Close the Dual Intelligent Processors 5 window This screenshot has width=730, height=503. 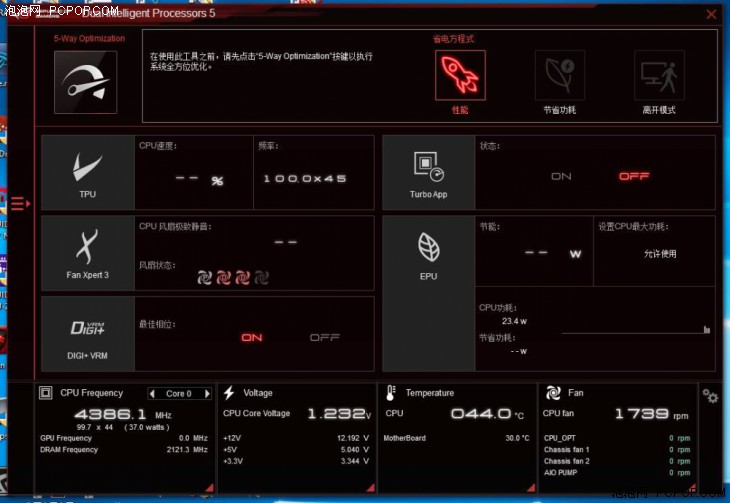pyautogui.click(x=711, y=14)
